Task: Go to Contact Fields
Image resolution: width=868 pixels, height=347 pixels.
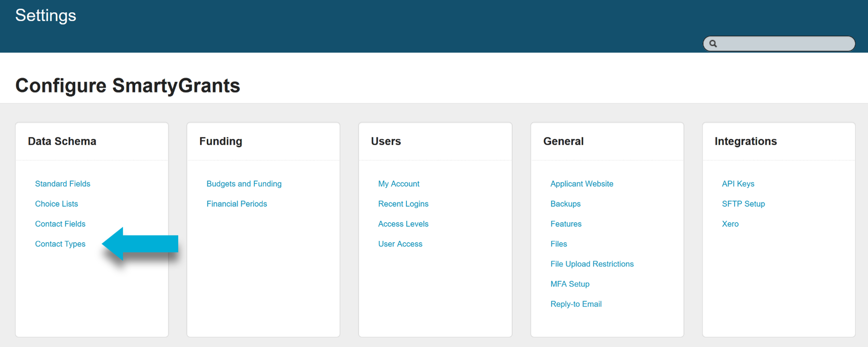Action: (x=60, y=224)
